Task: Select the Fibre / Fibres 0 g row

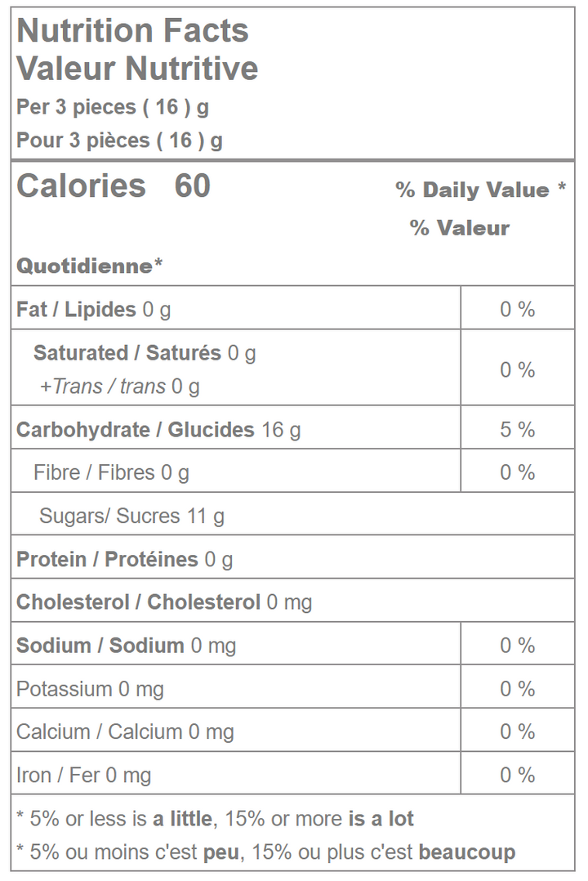Action: (x=111, y=472)
